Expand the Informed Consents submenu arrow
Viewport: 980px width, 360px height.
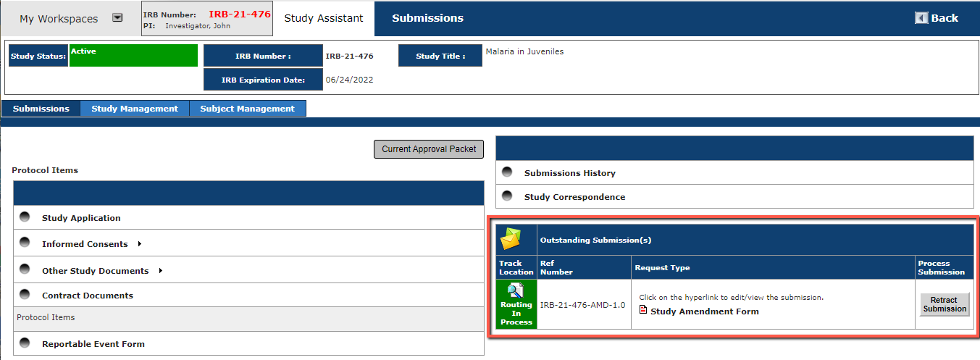pyautogui.click(x=139, y=244)
